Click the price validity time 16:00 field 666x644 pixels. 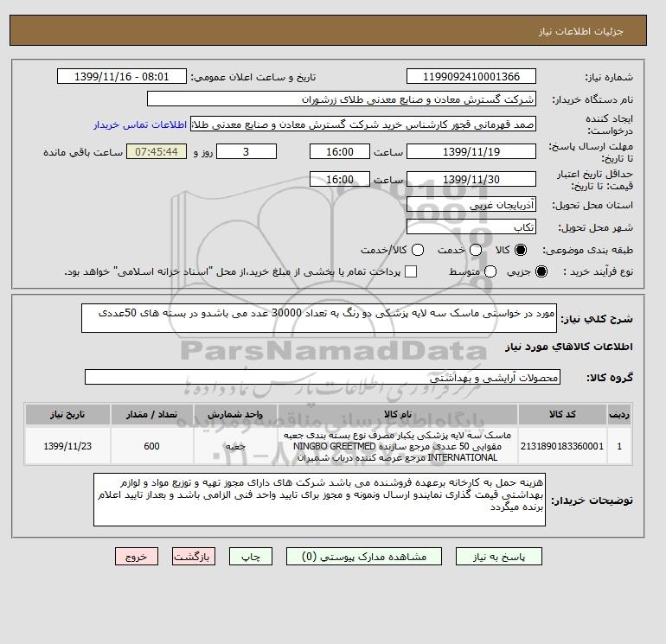(x=340, y=179)
